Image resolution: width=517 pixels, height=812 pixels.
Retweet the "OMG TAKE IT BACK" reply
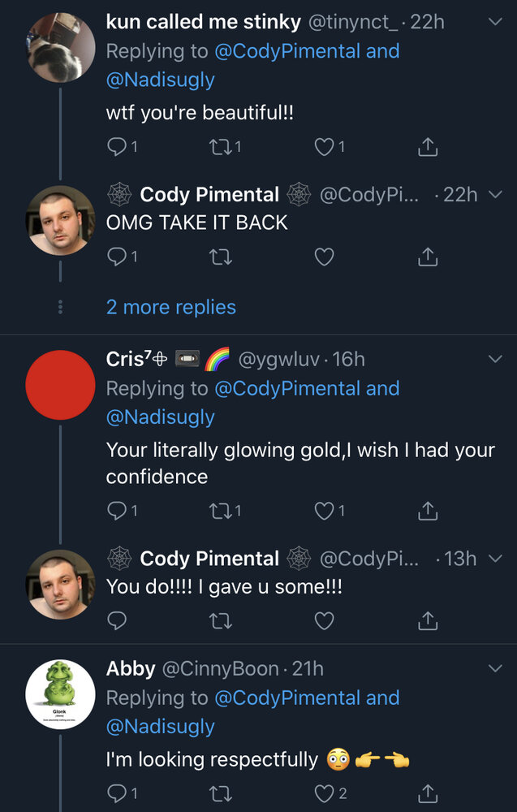(x=221, y=257)
